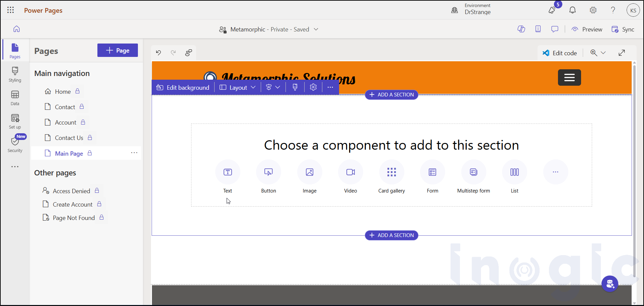Expand the Metamorphic site name dropdown
The image size is (644, 306).
[x=316, y=29]
